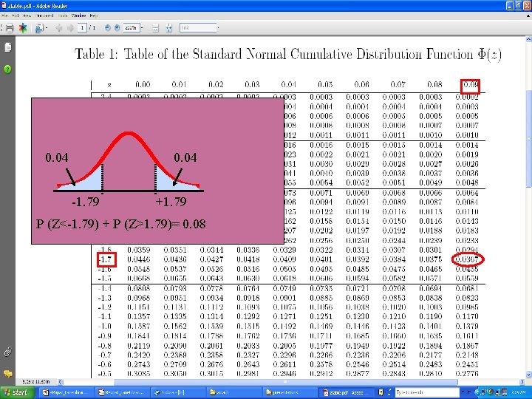Click the first taskbar application button
Viewport: 532px width, 399px height.
coord(66,392)
